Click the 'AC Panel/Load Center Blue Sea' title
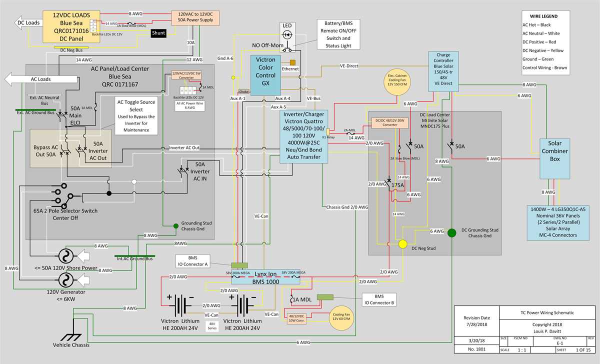 tap(120, 77)
